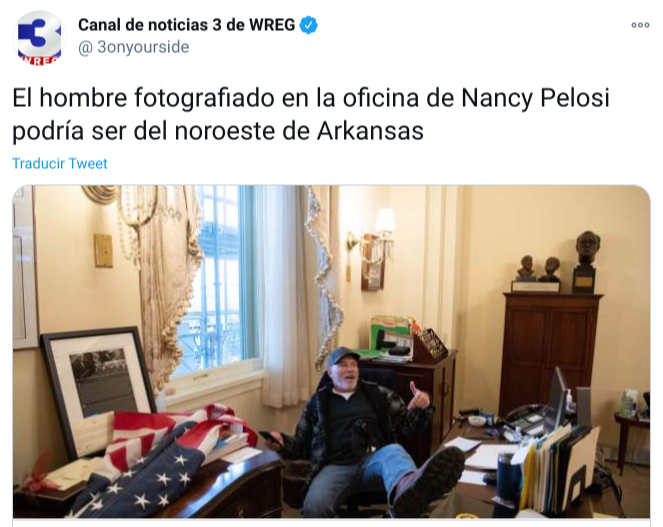The image size is (663, 527).
Task: Click the text line 'podría ser del noroeste de Arkansas'
Action: 218,131
